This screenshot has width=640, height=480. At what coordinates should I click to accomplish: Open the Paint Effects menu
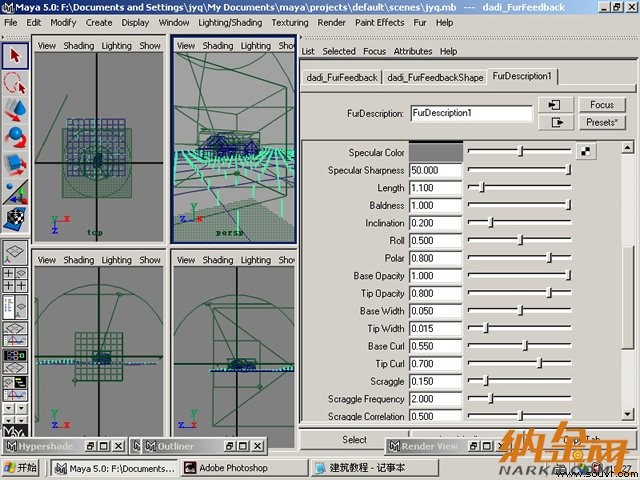pyautogui.click(x=380, y=23)
